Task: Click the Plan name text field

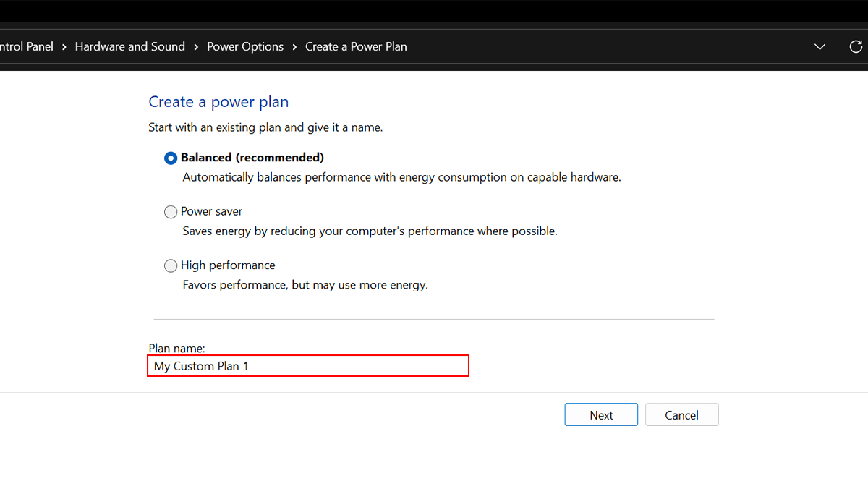Action: click(x=308, y=366)
